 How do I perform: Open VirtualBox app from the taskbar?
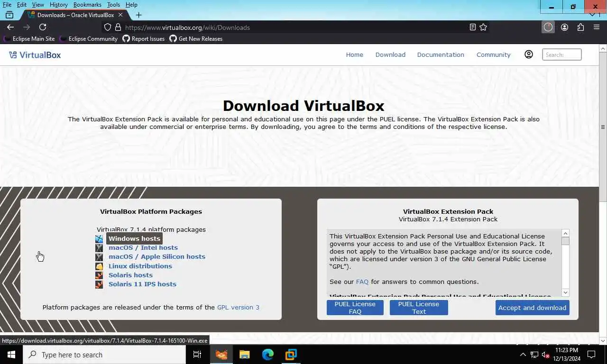(x=291, y=355)
